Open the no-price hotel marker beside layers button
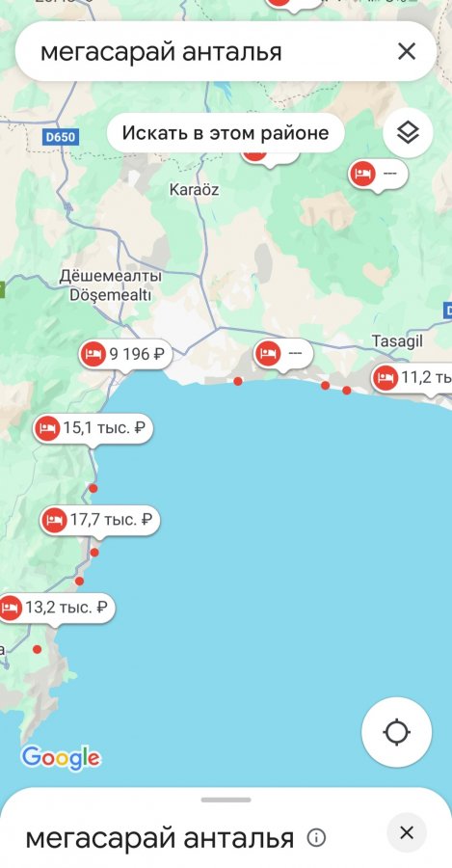 (379, 175)
